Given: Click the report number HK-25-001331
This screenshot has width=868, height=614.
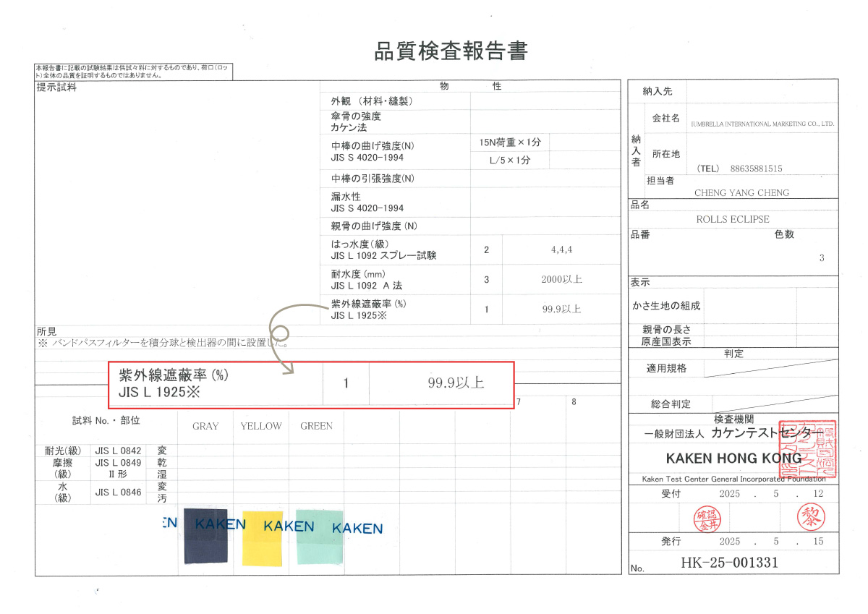Looking at the screenshot, I should [729, 563].
